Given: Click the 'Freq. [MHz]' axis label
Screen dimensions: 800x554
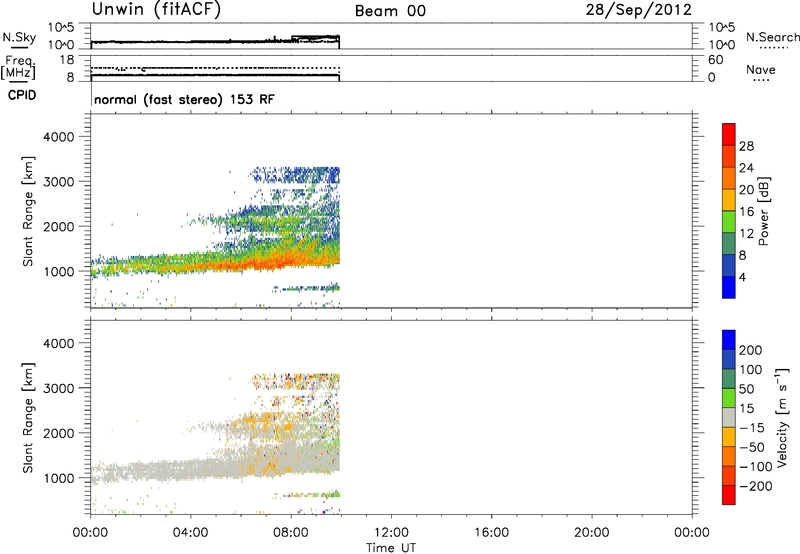Looking at the screenshot, I should 18,68.
